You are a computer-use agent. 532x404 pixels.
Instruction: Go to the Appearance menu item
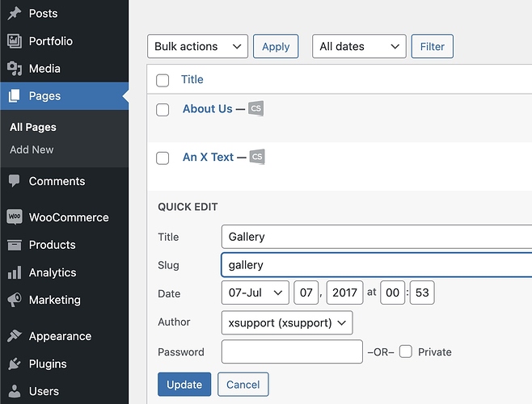tap(60, 336)
